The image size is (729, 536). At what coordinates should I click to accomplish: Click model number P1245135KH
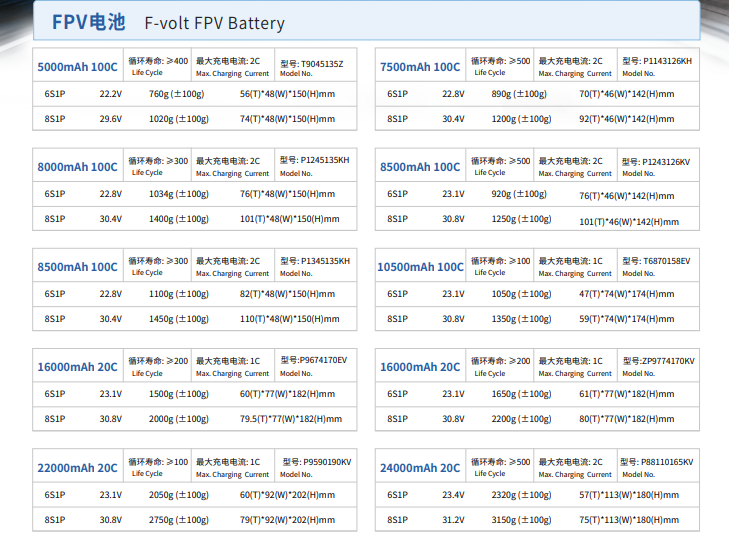pyautogui.click(x=325, y=160)
